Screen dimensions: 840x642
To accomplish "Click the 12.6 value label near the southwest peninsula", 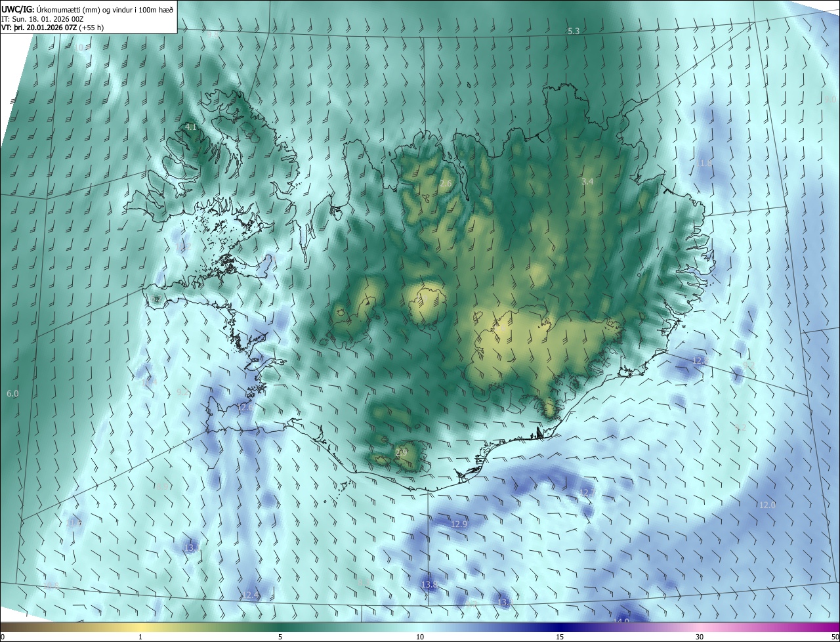I will 245,407.
